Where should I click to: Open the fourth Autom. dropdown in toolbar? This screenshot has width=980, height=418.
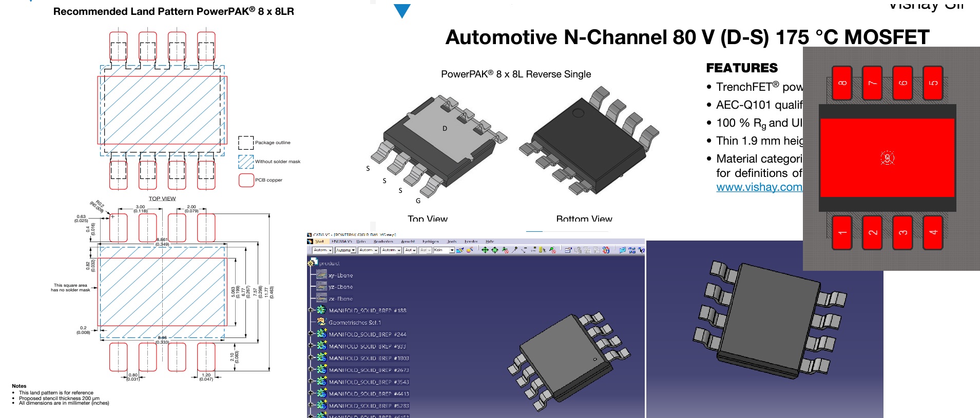coord(391,250)
